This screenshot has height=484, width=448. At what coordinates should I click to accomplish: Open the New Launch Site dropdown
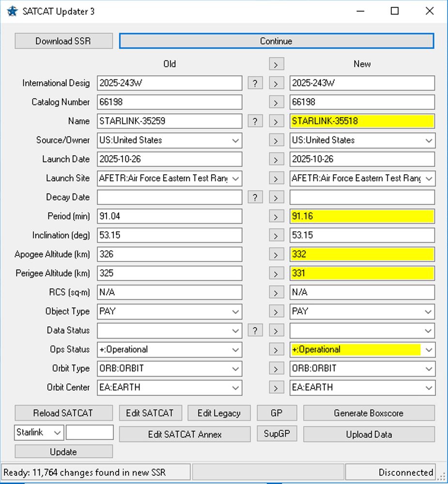click(429, 179)
